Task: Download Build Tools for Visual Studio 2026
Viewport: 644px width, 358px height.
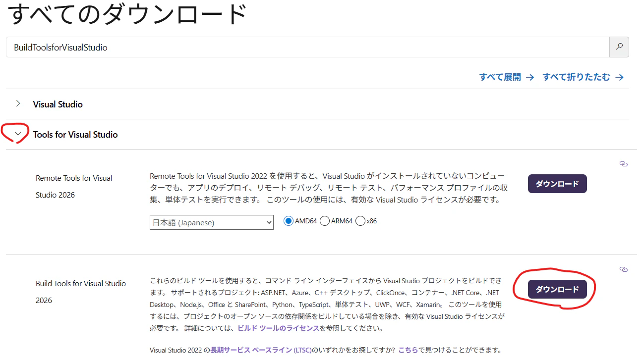Action: tap(557, 289)
